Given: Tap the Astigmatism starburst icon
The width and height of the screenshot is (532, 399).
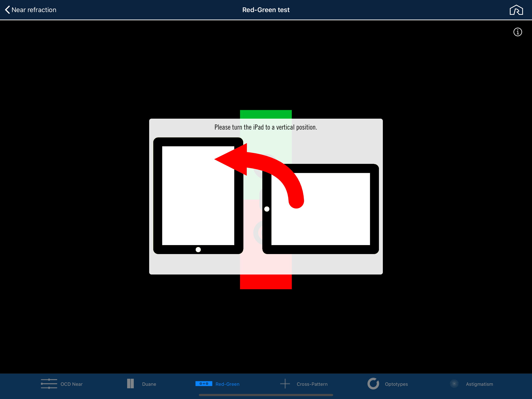Looking at the screenshot, I should pos(454,384).
